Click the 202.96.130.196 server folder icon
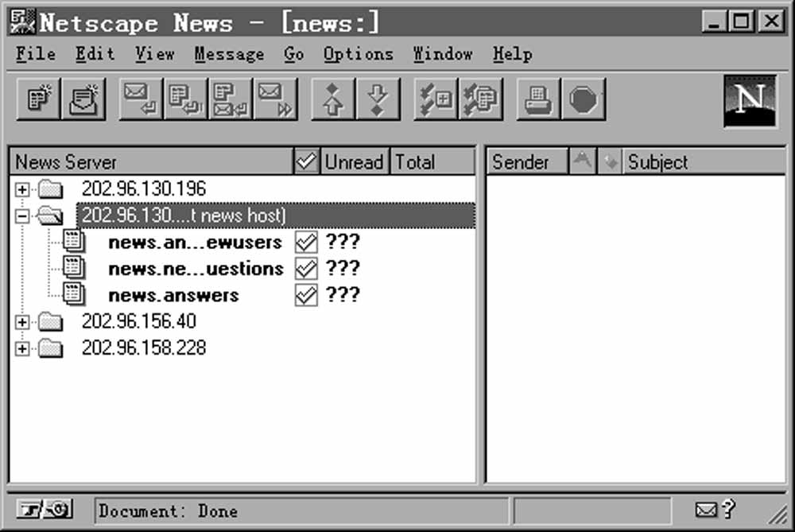This screenshot has height=532, width=795. (x=51, y=189)
